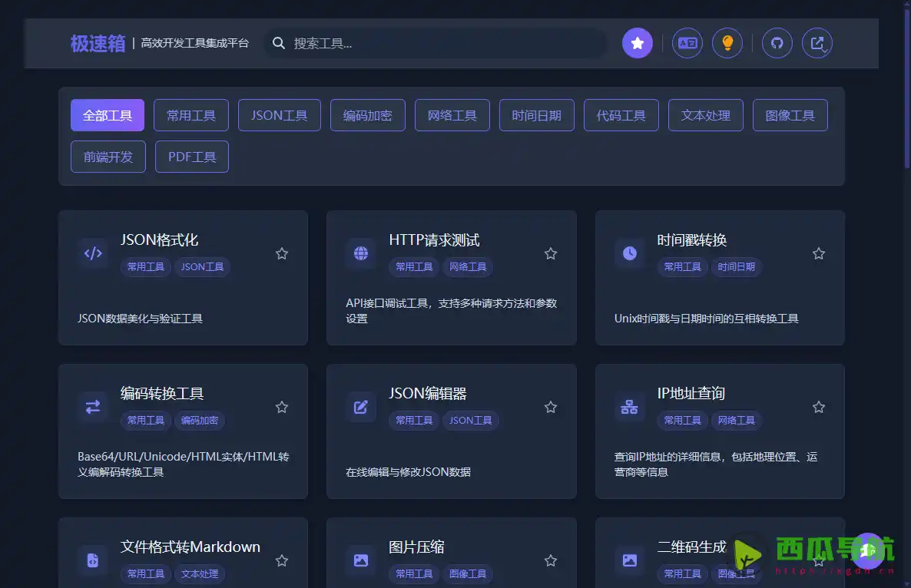Click the IP地址查询 network icon
This screenshot has width=911, height=588.
coord(630,407)
